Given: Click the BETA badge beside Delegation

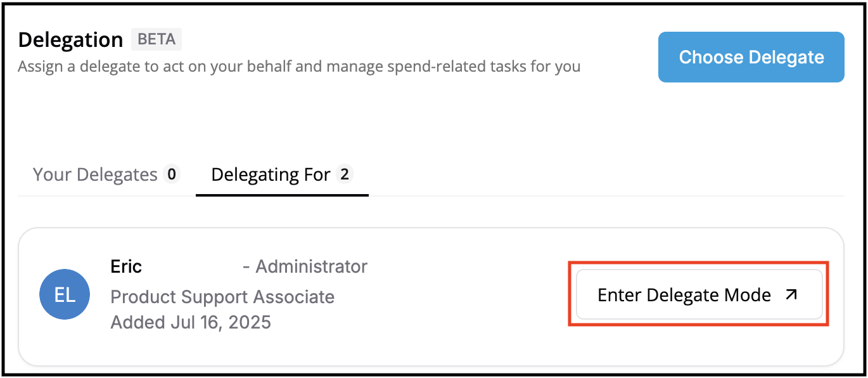Looking at the screenshot, I should tap(156, 39).
